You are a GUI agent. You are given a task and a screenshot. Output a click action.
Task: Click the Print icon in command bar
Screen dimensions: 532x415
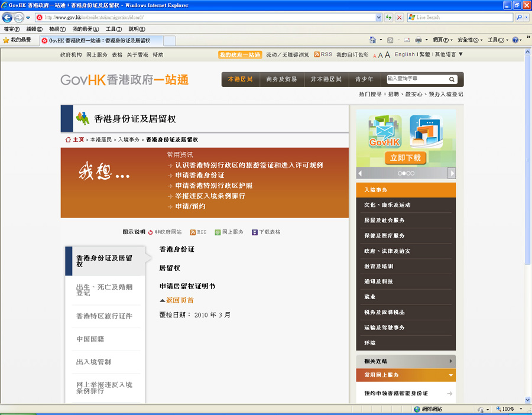418,40
